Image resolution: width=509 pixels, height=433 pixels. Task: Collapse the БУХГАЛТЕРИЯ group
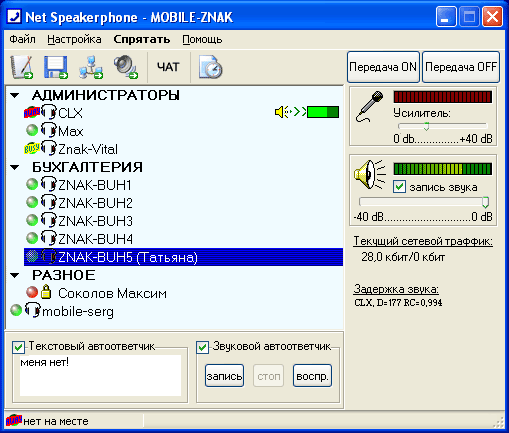(x=14, y=167)
